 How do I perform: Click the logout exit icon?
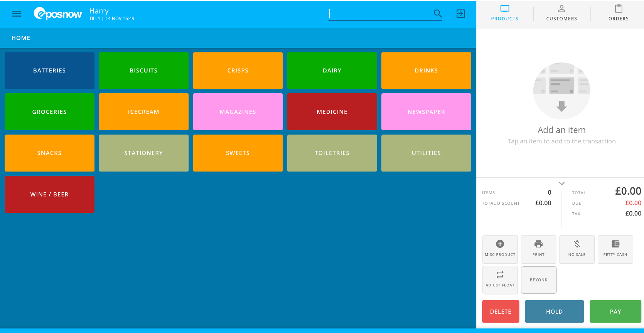point(460,14)
